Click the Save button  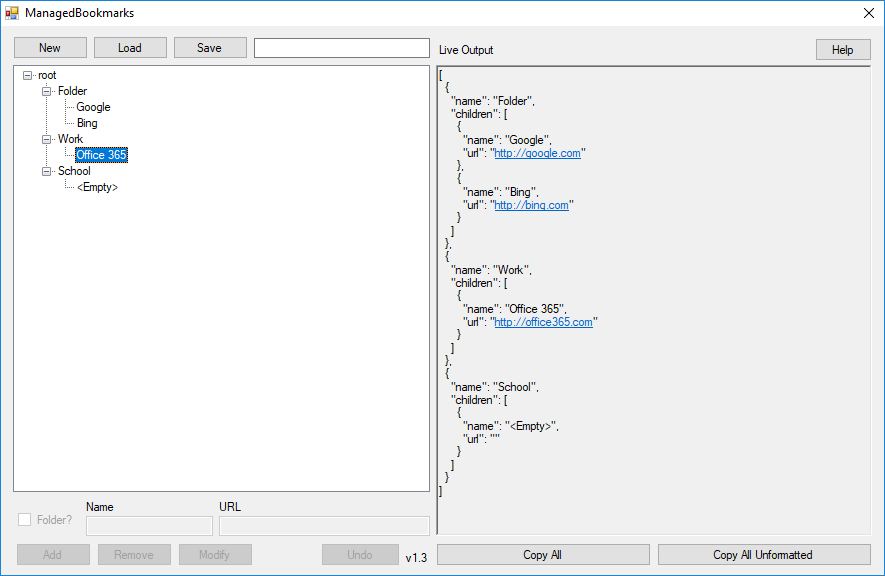click(x=210, y=47)
